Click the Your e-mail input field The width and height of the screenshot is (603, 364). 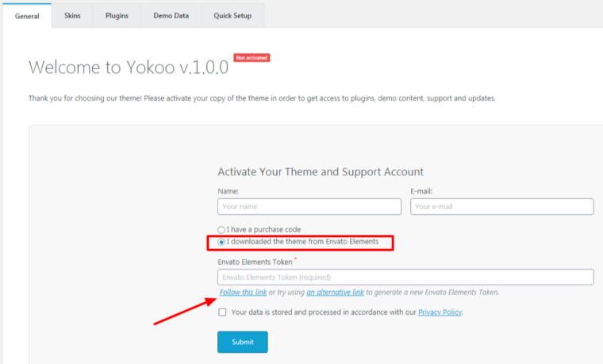501,206
